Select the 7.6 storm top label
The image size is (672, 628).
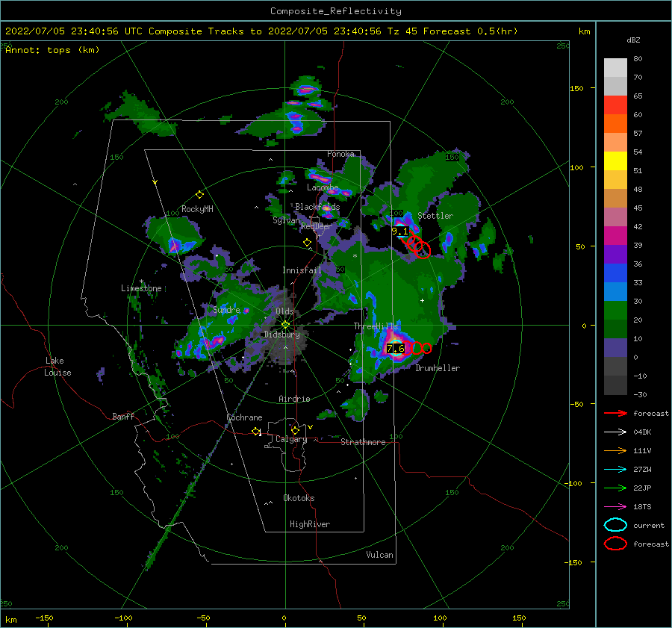pyautogui.click(x=396, y=349)
